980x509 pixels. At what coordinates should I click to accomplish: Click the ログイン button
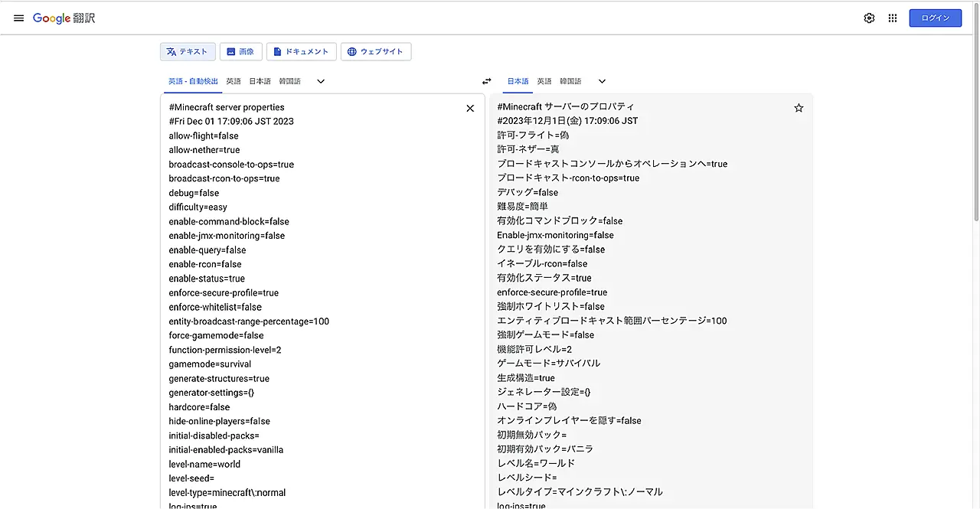click(935, 18)
